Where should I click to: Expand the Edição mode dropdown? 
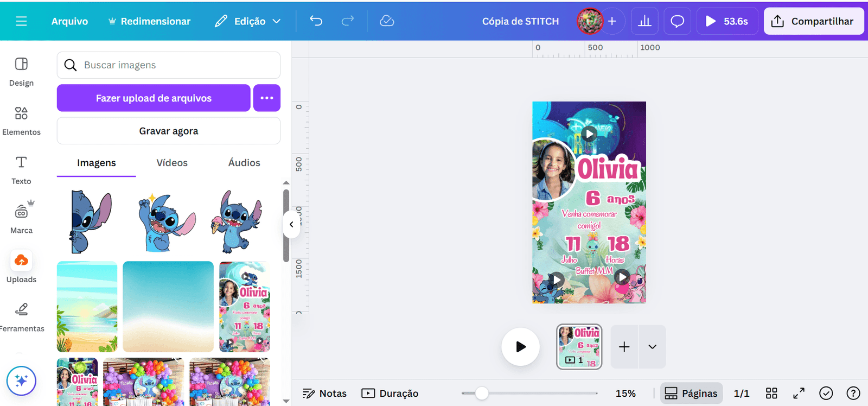[248, 21]
